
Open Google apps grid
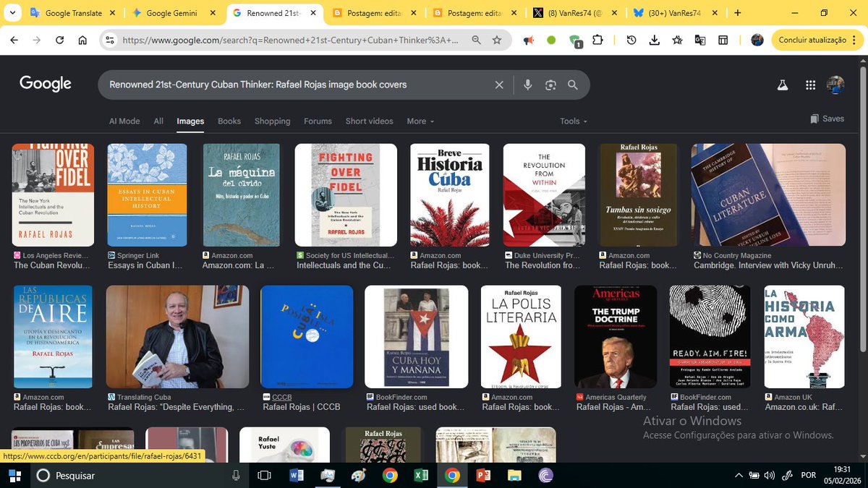(x=810, y=85)
